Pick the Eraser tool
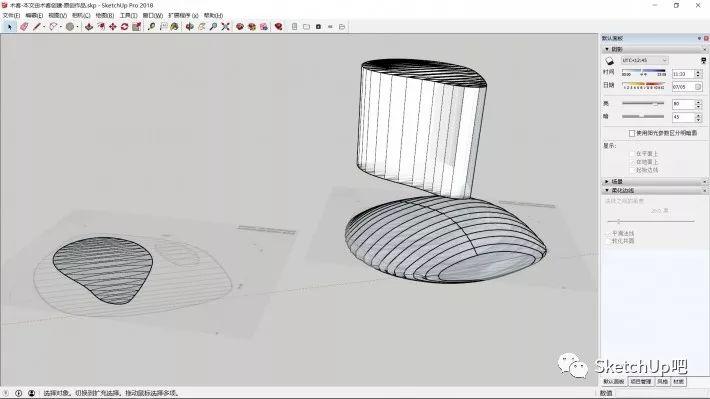The height and width of the screenshot is (399, 710). click(24, 27)
